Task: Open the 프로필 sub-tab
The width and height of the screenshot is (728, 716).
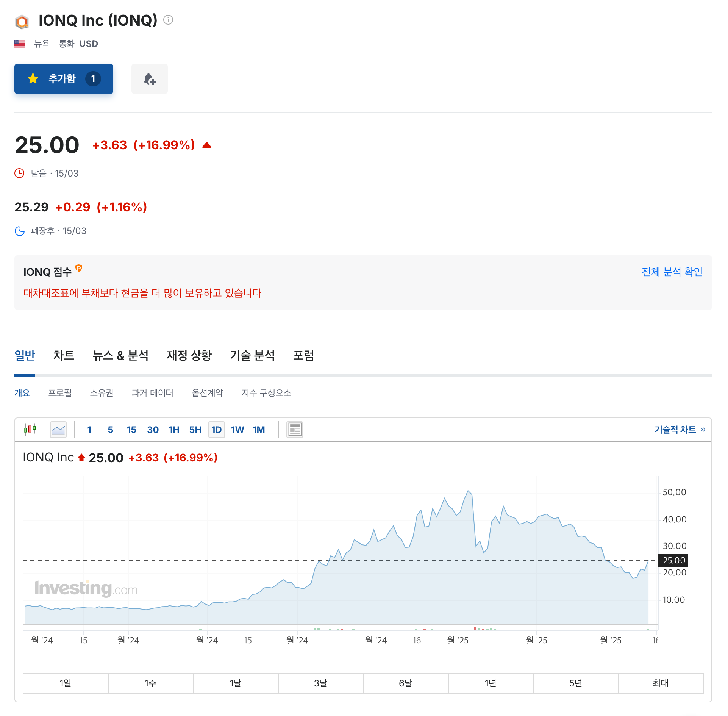Action: tap(60, 393)
